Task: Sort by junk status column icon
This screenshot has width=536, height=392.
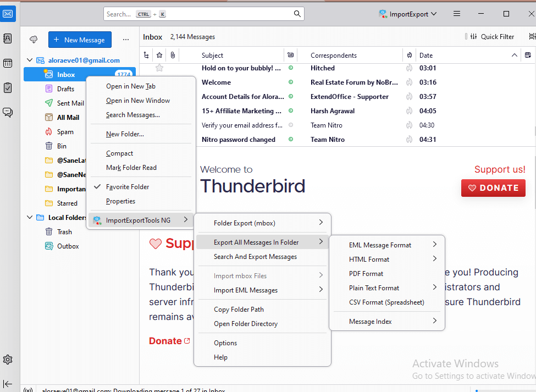Action: (409, 55)
